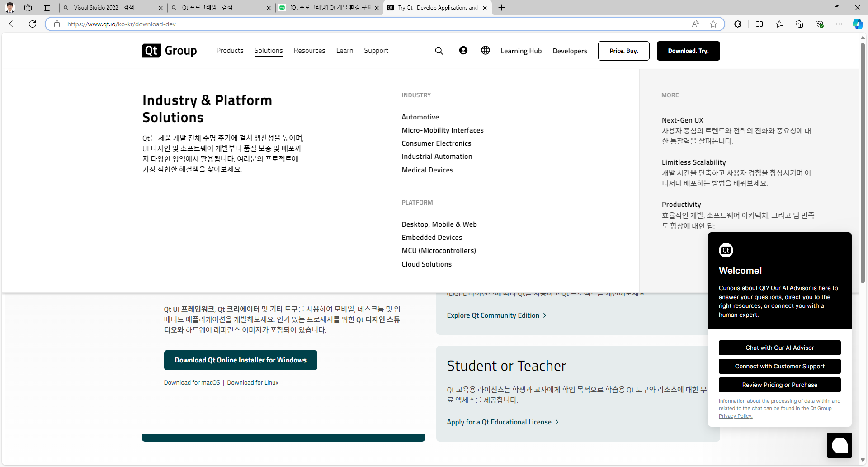This screenshot has width=868, height=467.
Task: Open Desktop, Mobile & Web link
Action: [x=439, y=224]
